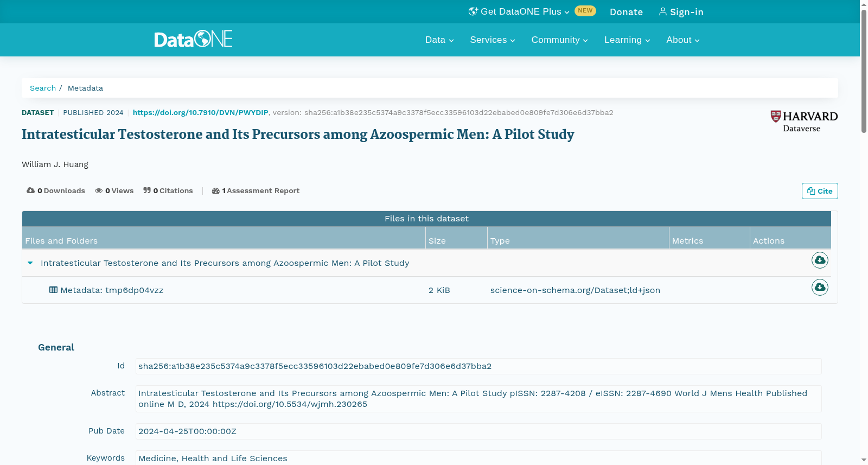Open the About menu
Screen dimensions: 868x465
[x=683, y=40]
